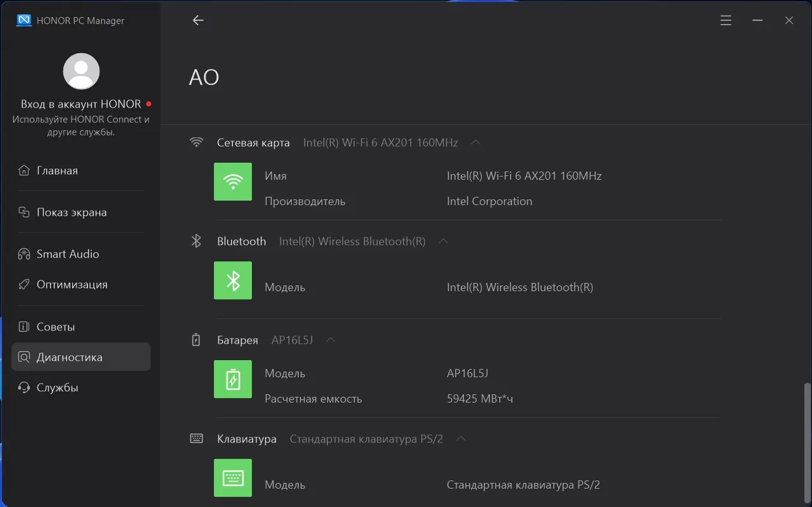Click the green Bluetooth tile icon

(233, 280)
